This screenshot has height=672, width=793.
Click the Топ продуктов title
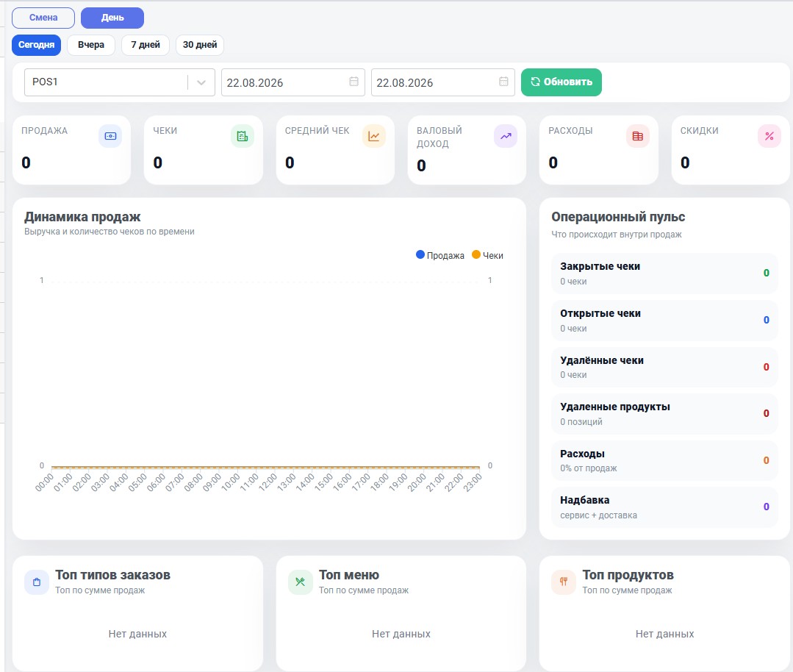click(628, 576)
